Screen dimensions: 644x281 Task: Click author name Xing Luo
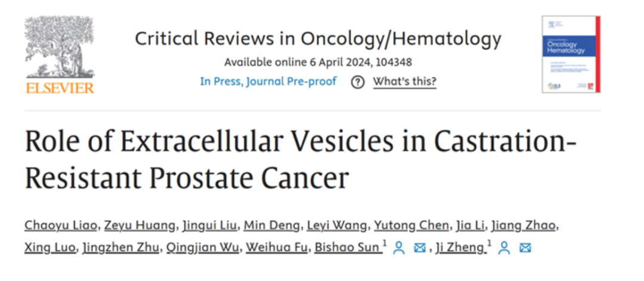[51, 248]
